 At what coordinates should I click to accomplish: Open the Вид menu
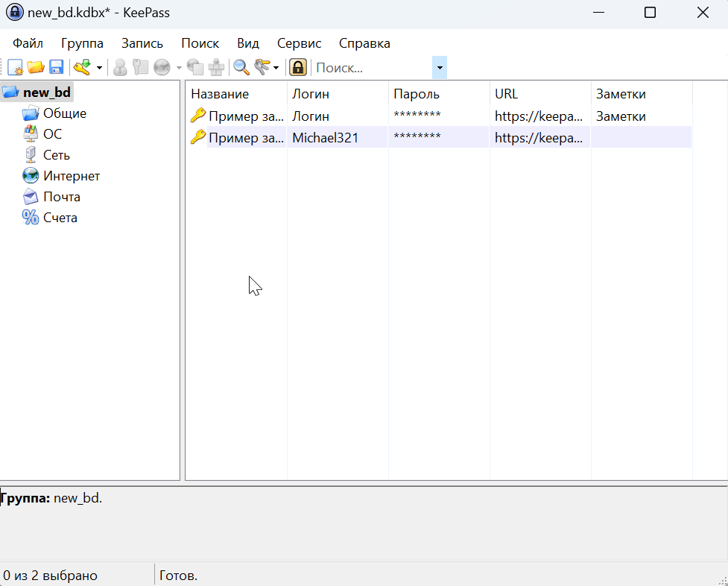coord(248,43)
